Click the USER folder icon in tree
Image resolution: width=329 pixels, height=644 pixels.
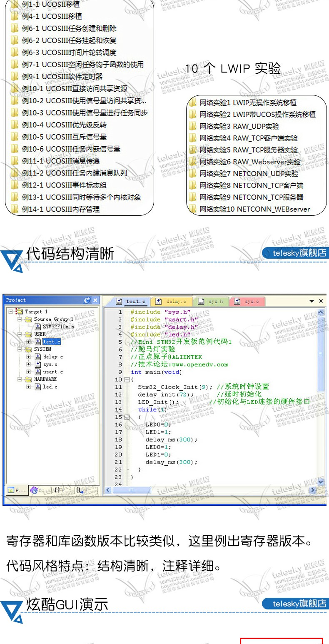(28, 334)
